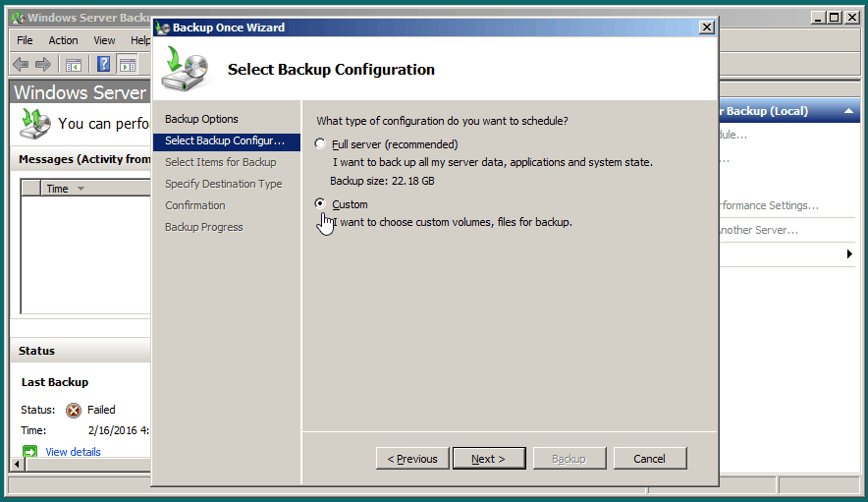Click the Select Items for Backup step

tap(221, 162)
